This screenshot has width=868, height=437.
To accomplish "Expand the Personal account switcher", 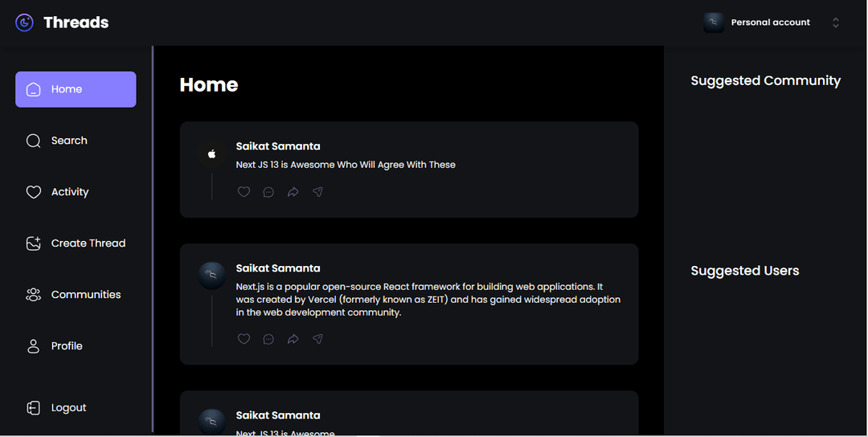I will click(x=835, y=22).
